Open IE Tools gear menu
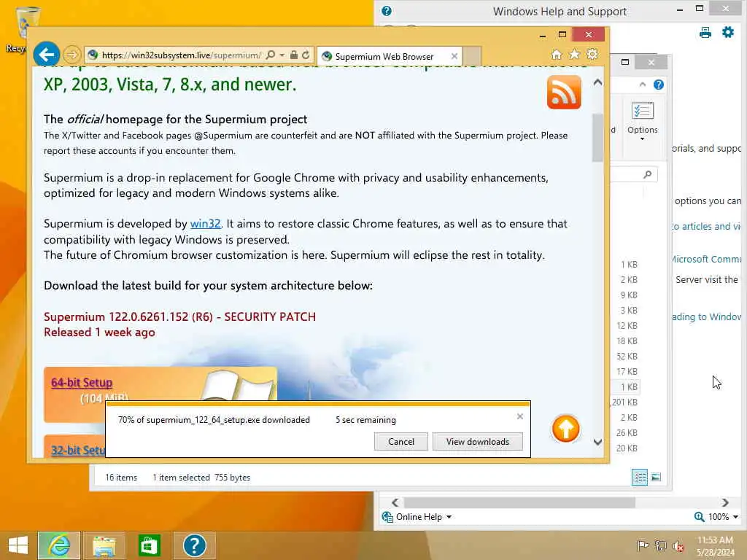 click(592, 54)
